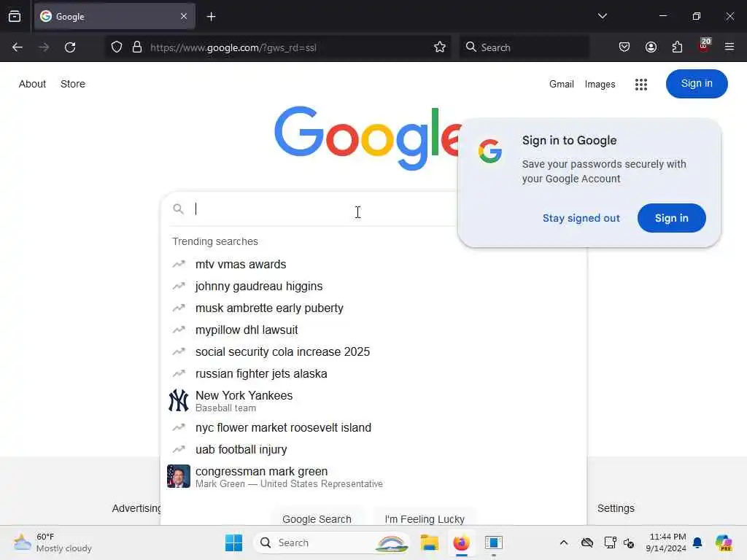Go forward one page

click(x=44, y=47)
